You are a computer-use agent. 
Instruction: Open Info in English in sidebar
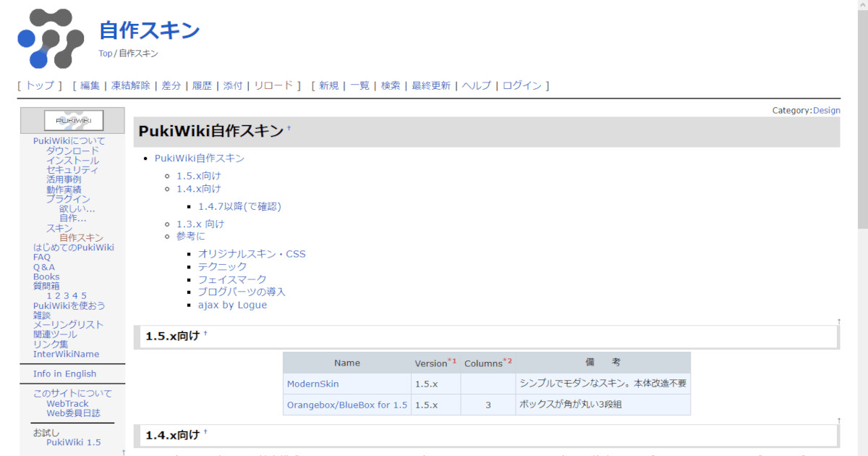[x=64, y=373]
